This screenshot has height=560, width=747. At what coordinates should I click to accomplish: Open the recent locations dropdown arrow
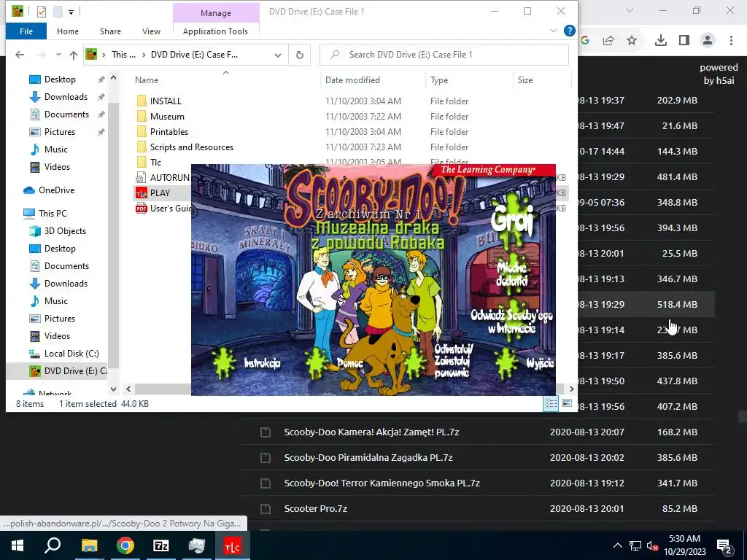pyautogui.click(x=58, y=55)
